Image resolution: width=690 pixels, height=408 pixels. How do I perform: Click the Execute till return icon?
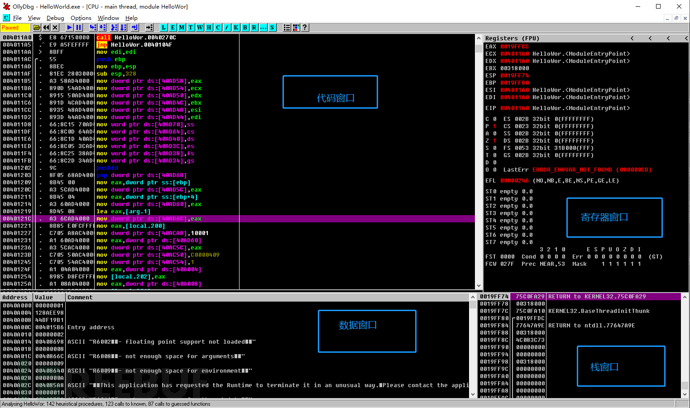(135, 27)
